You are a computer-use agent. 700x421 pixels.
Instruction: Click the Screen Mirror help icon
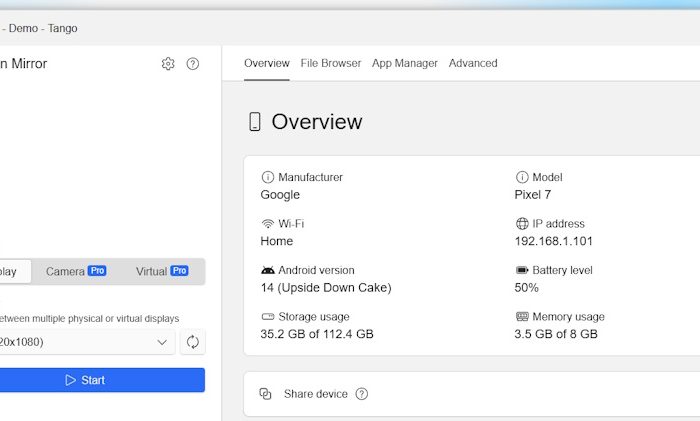pos(193,64)
